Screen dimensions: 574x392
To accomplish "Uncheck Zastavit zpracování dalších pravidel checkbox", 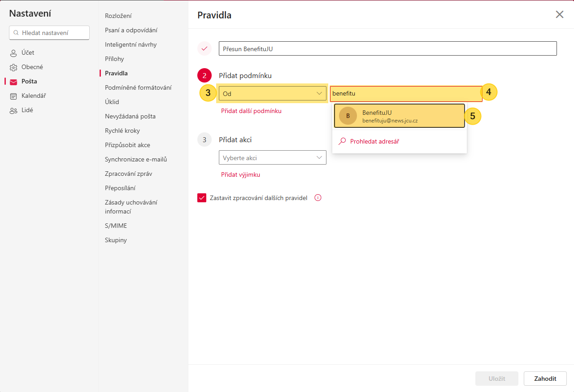I will coord(202,198).
